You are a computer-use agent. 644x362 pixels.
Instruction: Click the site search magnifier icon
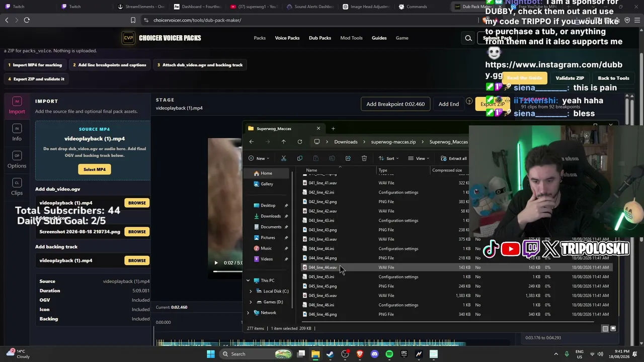468,38
